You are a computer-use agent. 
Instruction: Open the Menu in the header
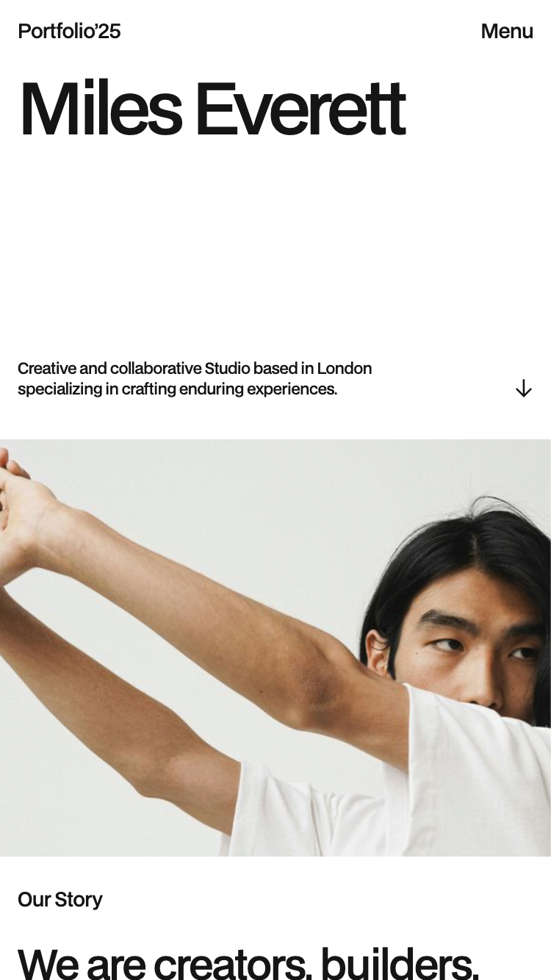coord(507,31)
